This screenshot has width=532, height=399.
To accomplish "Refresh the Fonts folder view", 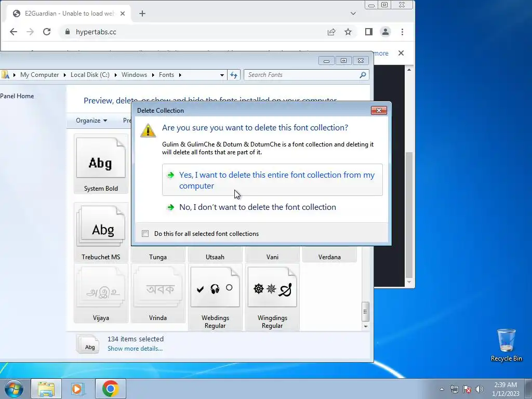I will (x=234, y=75).
